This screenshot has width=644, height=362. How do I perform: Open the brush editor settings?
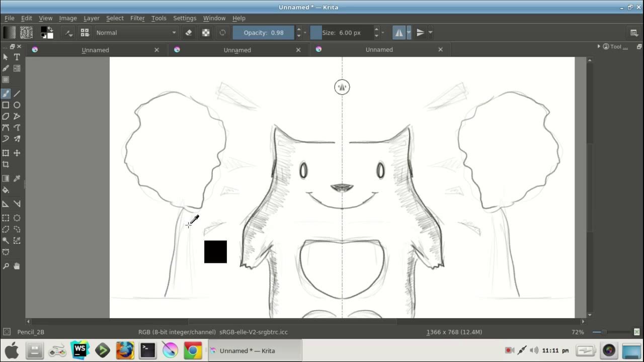[69, 33]
